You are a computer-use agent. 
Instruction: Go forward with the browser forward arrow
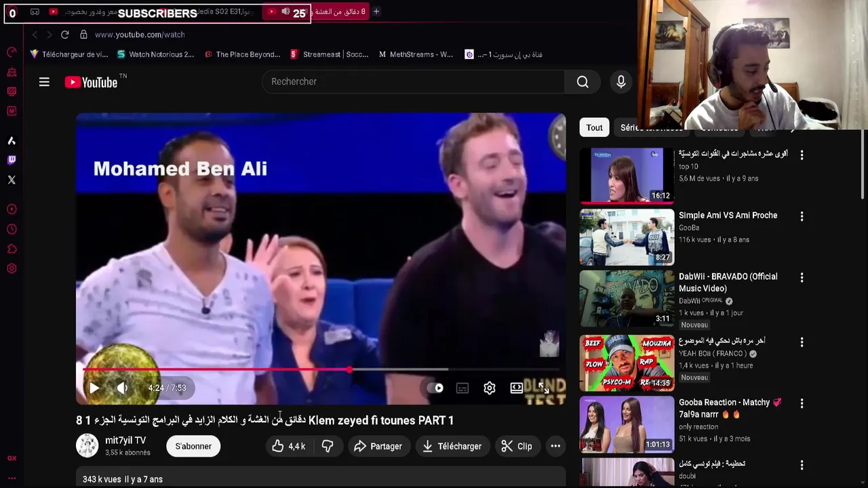click(x=49, y=35)
